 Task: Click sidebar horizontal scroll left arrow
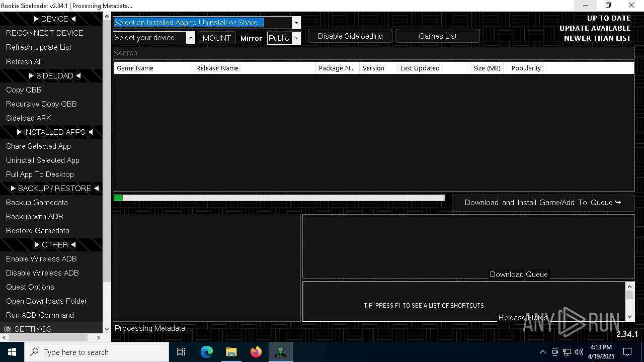coord(4,338)
